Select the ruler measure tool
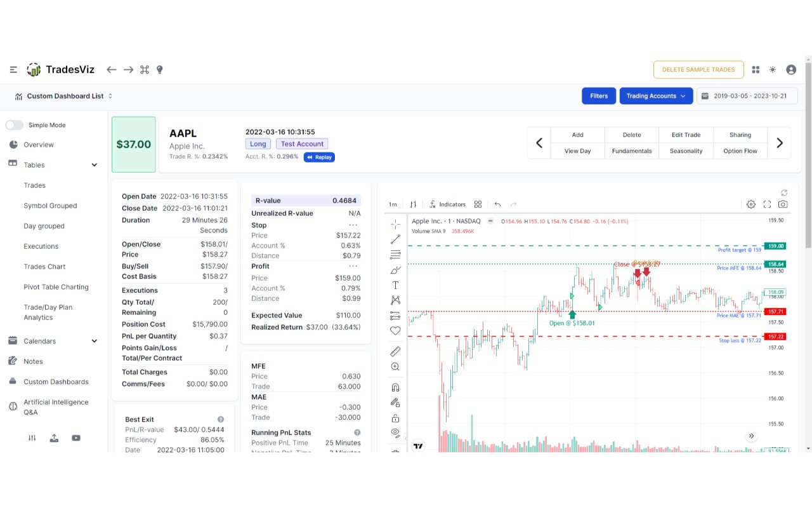The image size is (812, 508). coord(395,351)
